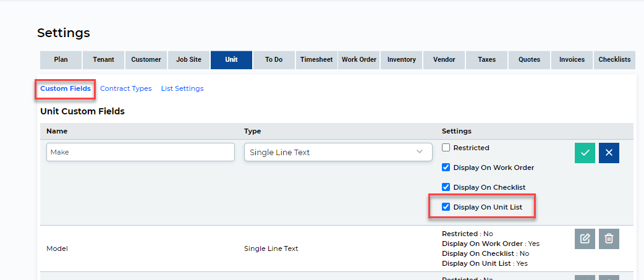The image size is (644, 280).
Task: Open the Vendor tab
Action: [444, 59]
